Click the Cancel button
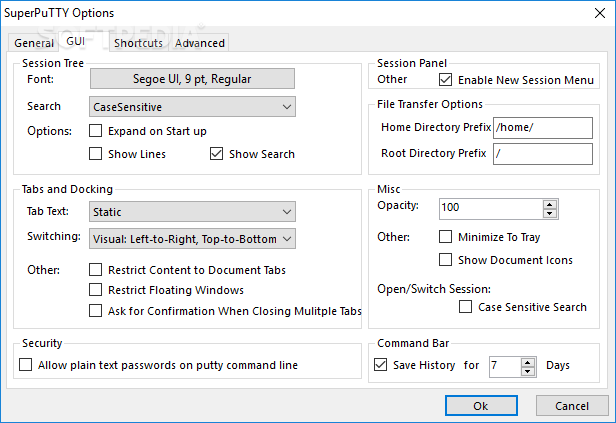 pos(572,406)
